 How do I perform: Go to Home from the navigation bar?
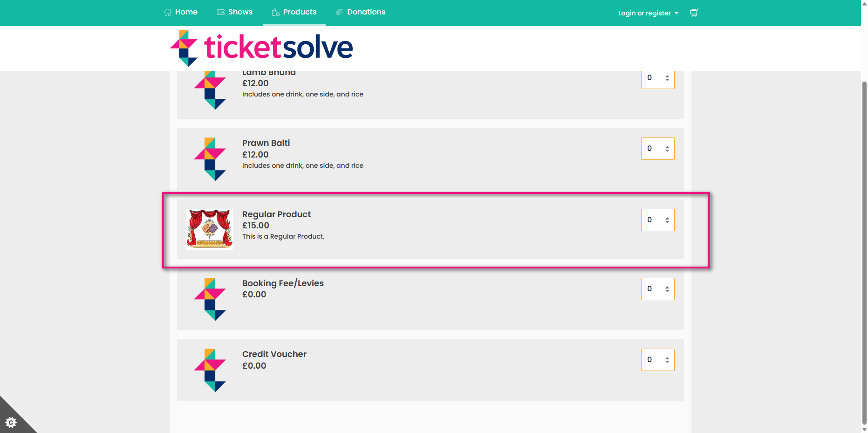click(186, 12)
